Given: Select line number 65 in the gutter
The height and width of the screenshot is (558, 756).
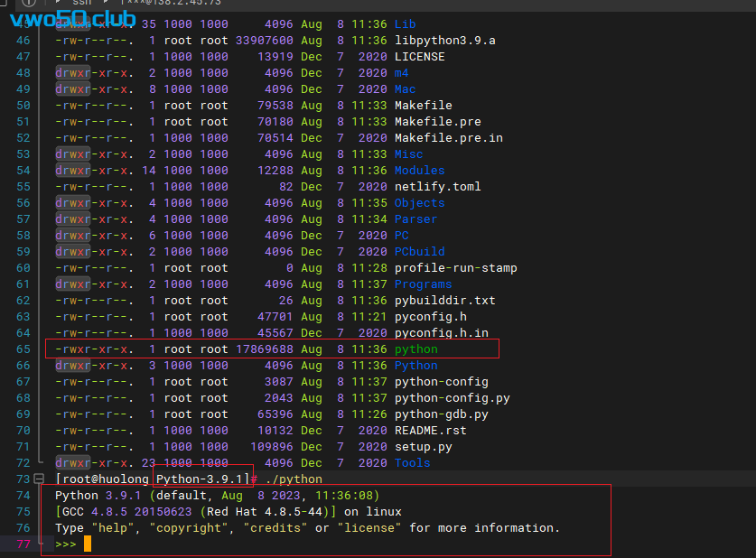Looking at the screenshot, I should click(x=23, y=349).
